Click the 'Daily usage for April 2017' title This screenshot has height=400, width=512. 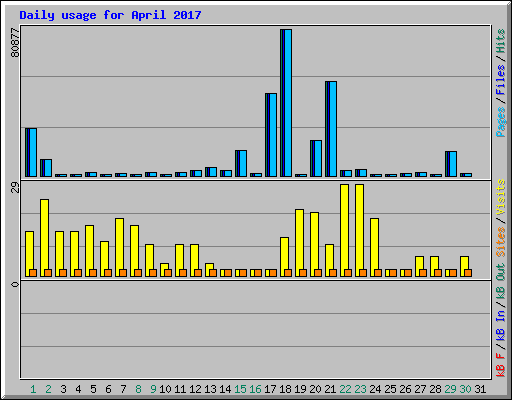[110, 15]
